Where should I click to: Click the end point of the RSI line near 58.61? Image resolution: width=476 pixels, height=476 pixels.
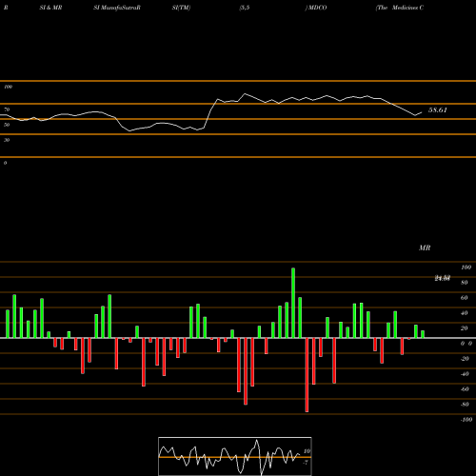[x=422, y=112]
